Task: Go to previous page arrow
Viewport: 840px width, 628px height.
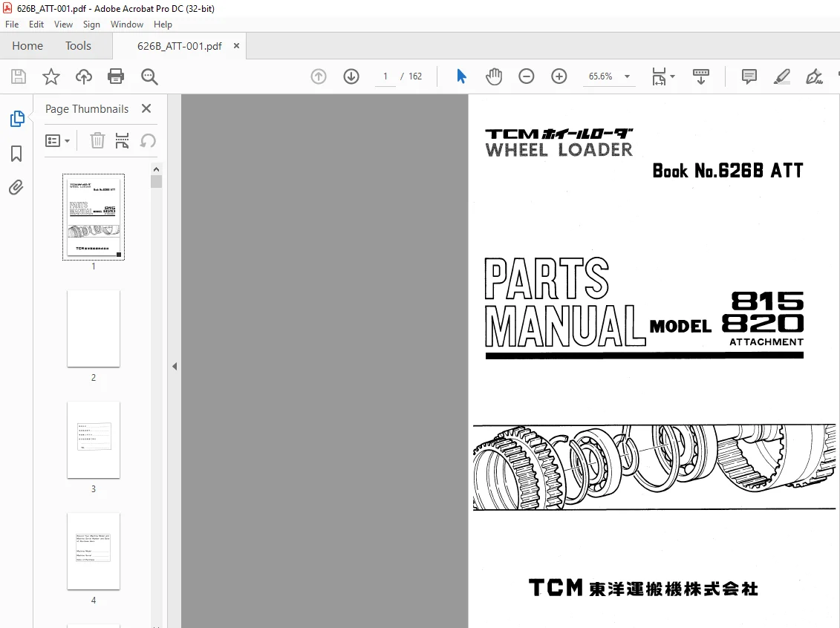Action: pyautogui.click(x=318, y=76)
